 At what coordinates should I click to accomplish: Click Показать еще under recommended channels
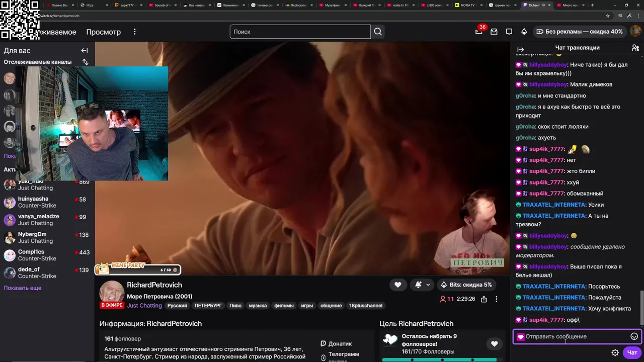point(23,288)
